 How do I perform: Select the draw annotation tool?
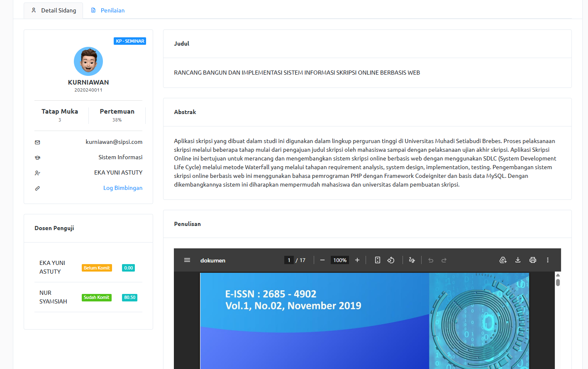[x=412, y=260]
